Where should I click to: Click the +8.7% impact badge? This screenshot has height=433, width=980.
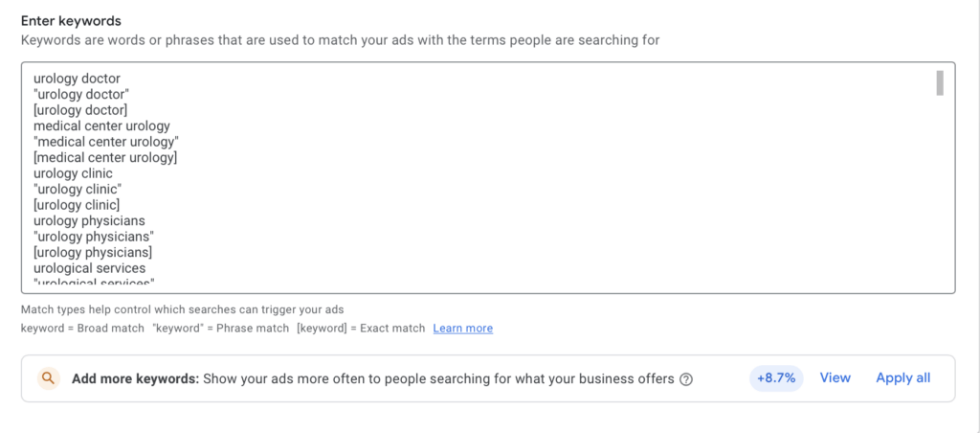(x=776, y=378)
